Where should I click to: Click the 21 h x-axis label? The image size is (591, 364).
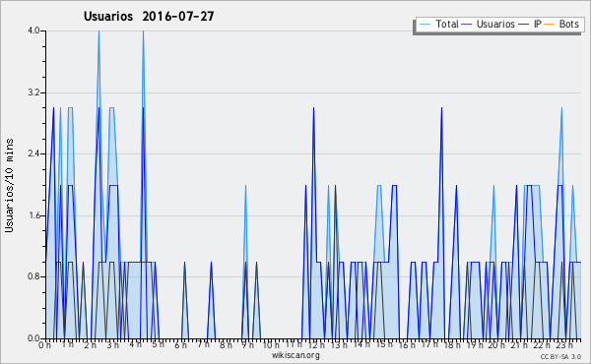pos(519,344)
